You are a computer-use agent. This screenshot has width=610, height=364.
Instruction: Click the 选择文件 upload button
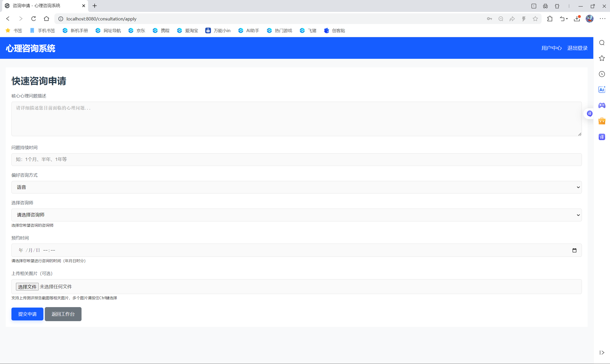coord(27,286)
